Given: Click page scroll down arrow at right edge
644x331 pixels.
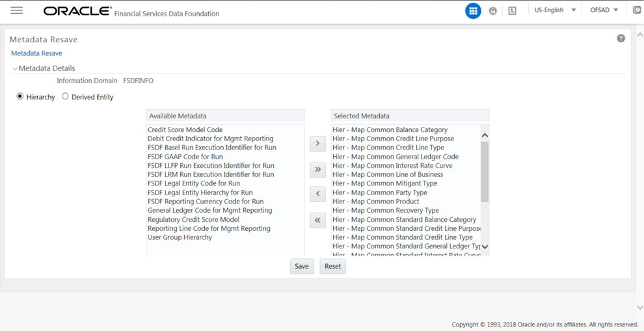Looking at the screenshot, I should pyautogui.click(x=640, y=307).
